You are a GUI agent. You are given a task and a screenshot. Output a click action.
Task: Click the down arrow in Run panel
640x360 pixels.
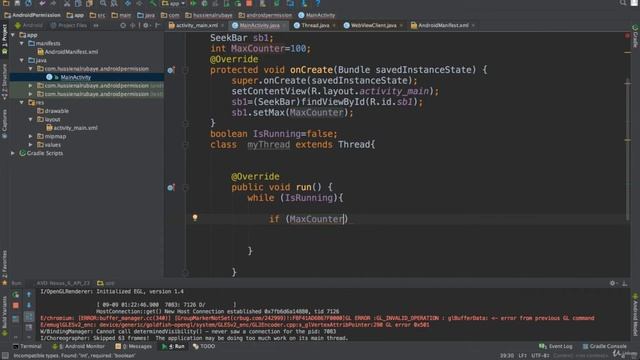pos(29,305)
